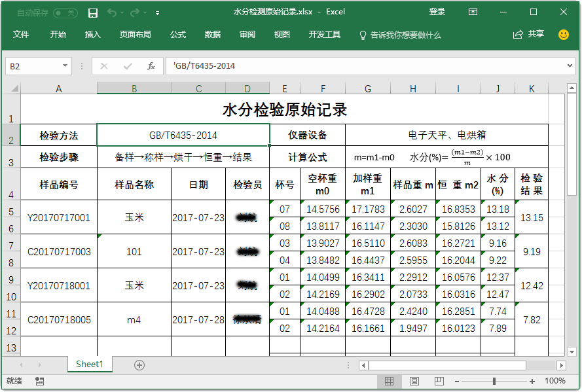Switch to the 数据 (Data) tab
Screen dimensions: 582x392
tap(213, 35)
